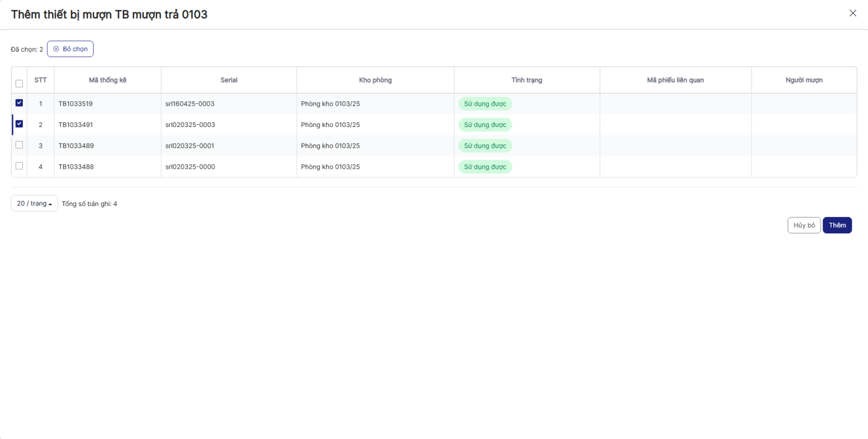Click the Mã phiếu liên quan column header
Viewport: 868px width, 439px height.
[x=675, y=80]
